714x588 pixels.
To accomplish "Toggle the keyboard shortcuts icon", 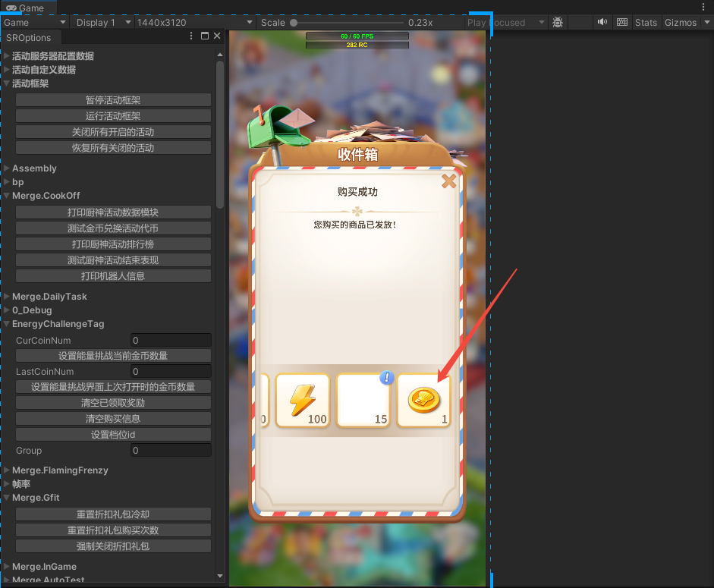I will click(622, 23).
